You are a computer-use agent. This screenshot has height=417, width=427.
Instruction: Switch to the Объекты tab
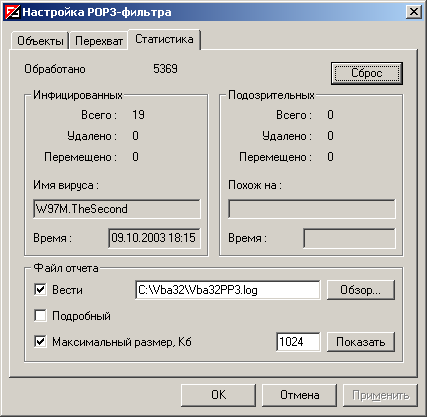click(40, 41)
